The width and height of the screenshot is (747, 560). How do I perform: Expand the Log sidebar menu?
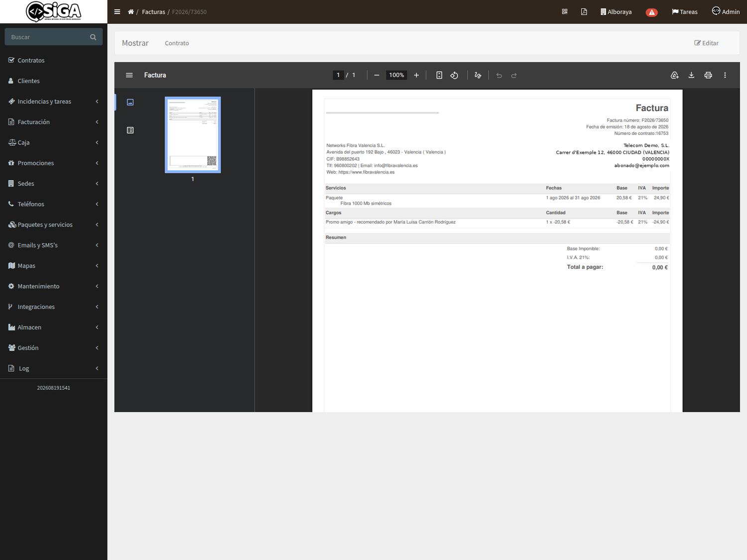coord(54,368)
